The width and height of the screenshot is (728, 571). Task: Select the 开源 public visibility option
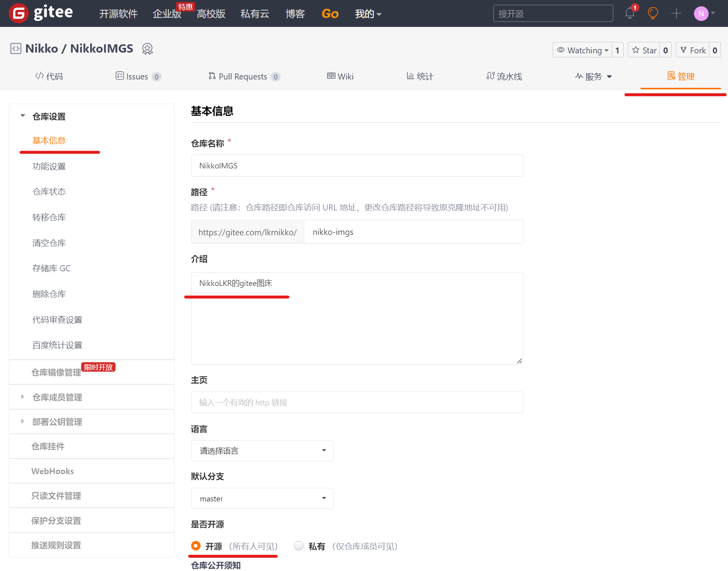coord(195,546)
